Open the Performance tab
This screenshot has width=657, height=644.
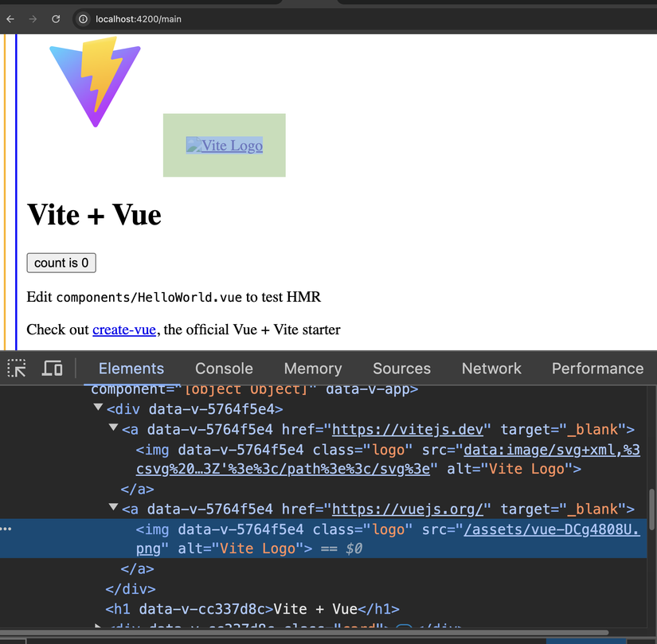click(597, 369)
